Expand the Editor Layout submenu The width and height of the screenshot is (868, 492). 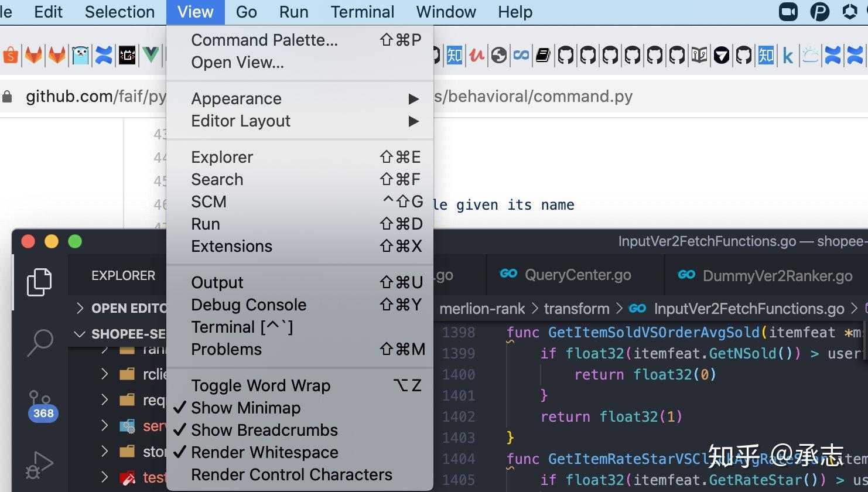click(300, 121)
